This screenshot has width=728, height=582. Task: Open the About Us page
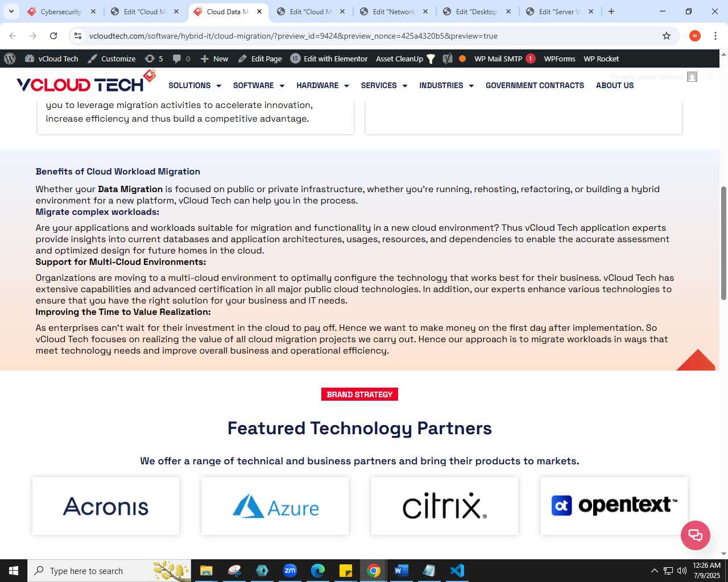click(615, 85)
